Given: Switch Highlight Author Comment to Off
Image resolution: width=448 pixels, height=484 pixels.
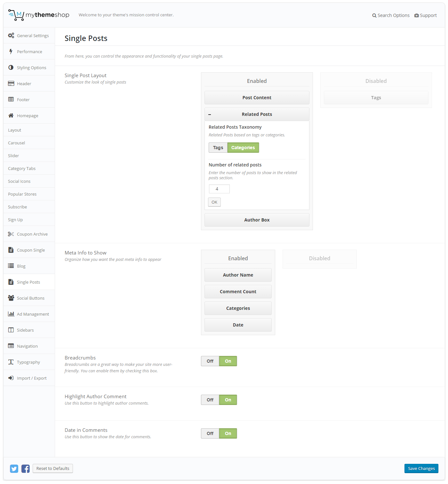Looking at the screenshot, I should tap(210, 400).
